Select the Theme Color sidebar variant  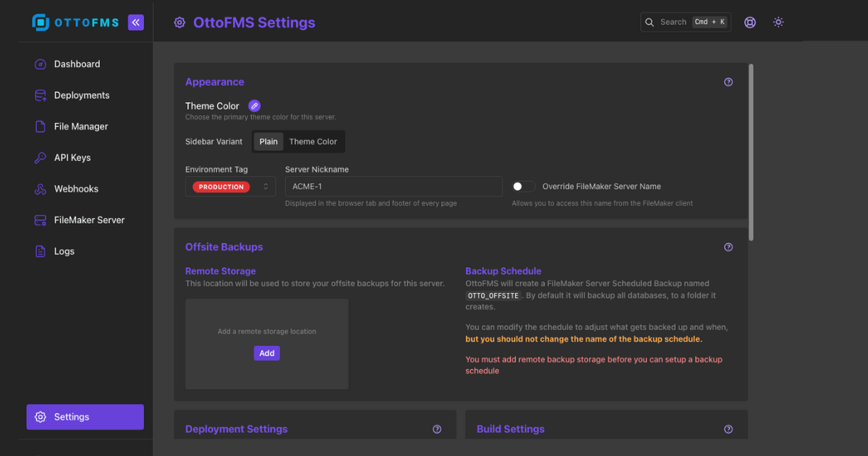coord(313,142)
